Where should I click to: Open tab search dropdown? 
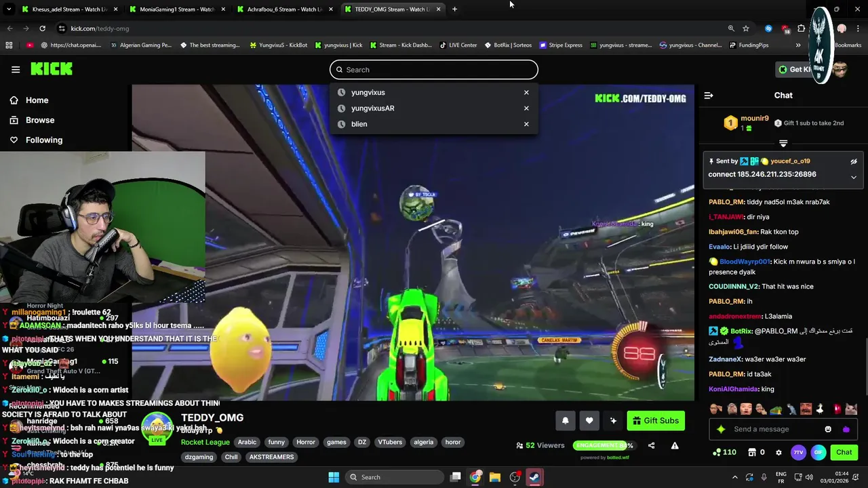click(x=9, y=9)
